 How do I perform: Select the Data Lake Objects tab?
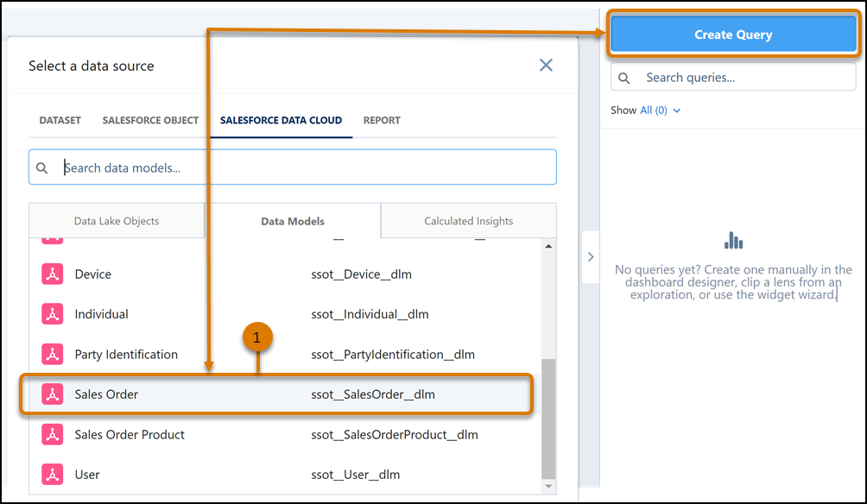pyautogui.click(x=117, y=221)
